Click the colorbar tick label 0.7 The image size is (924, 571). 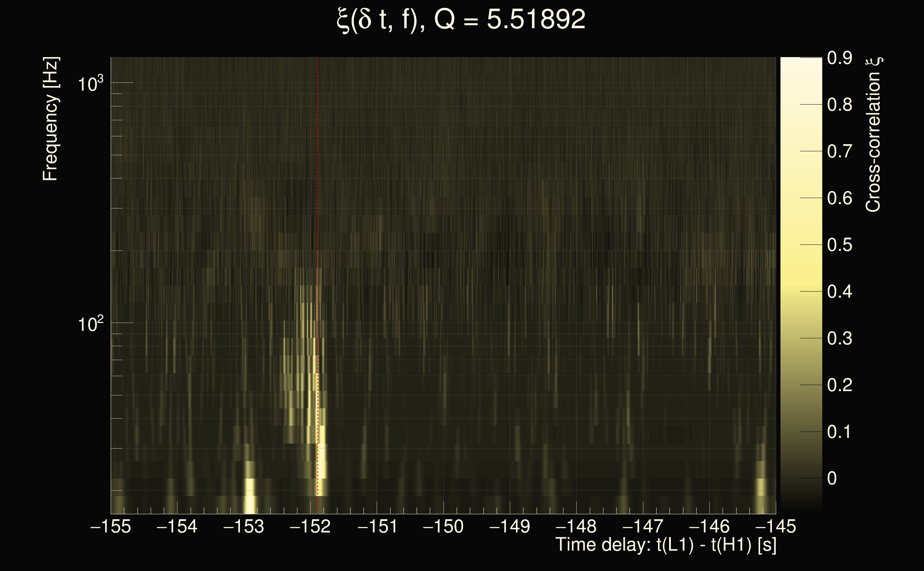(x=839, y=151)
